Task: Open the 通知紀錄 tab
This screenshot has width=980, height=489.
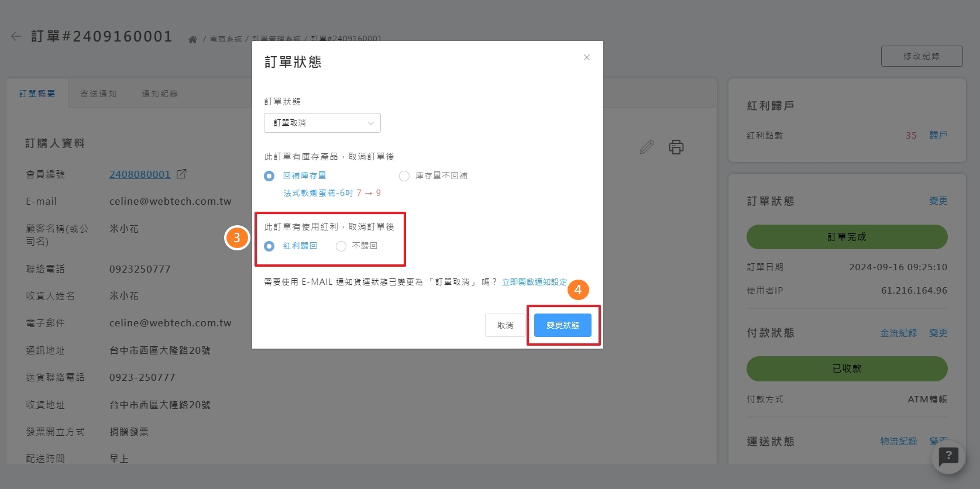Action: pyautogui.click(x=160, y=94)
